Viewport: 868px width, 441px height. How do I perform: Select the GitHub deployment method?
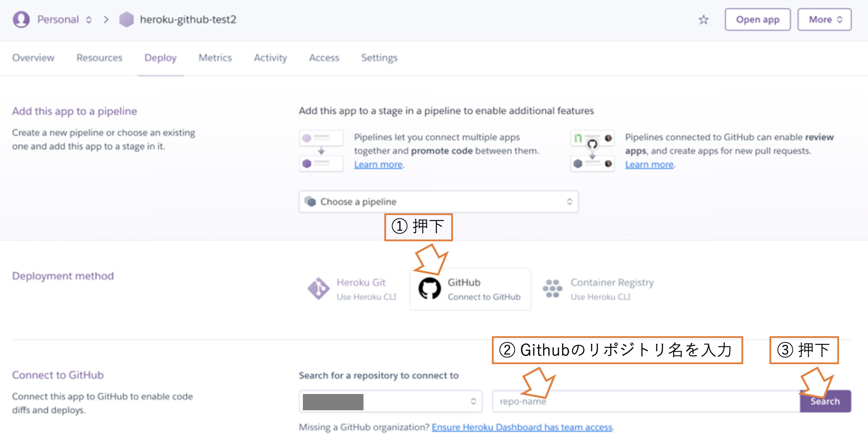pos(470,289)
